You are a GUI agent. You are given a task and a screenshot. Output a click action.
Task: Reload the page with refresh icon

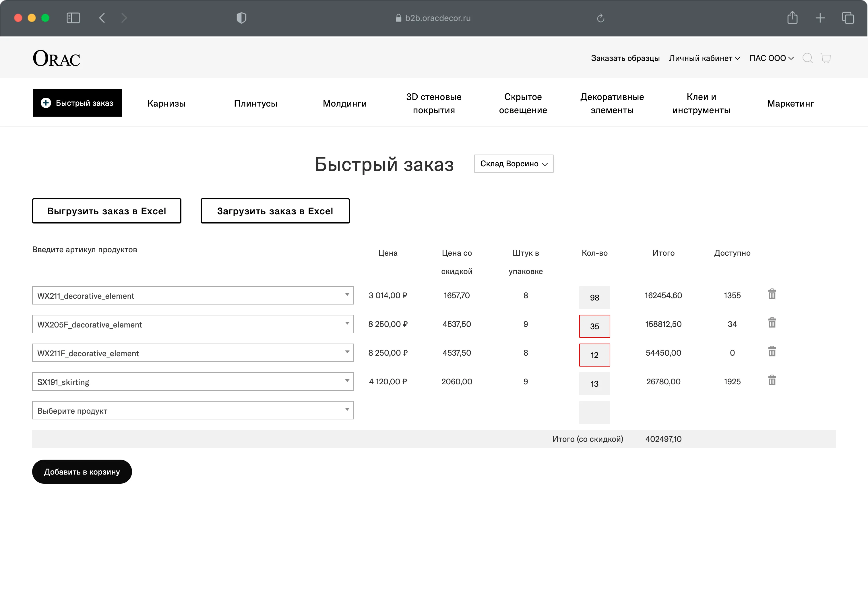[600, 18]
